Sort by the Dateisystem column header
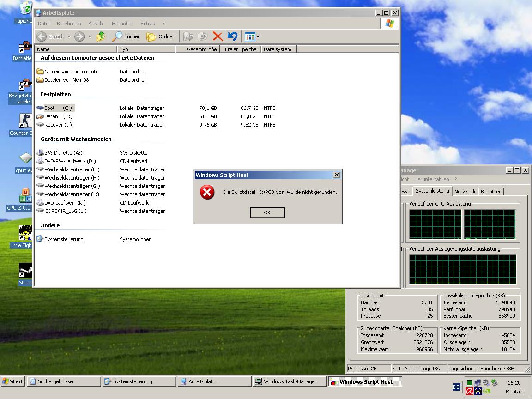 (x=279, y=49)
